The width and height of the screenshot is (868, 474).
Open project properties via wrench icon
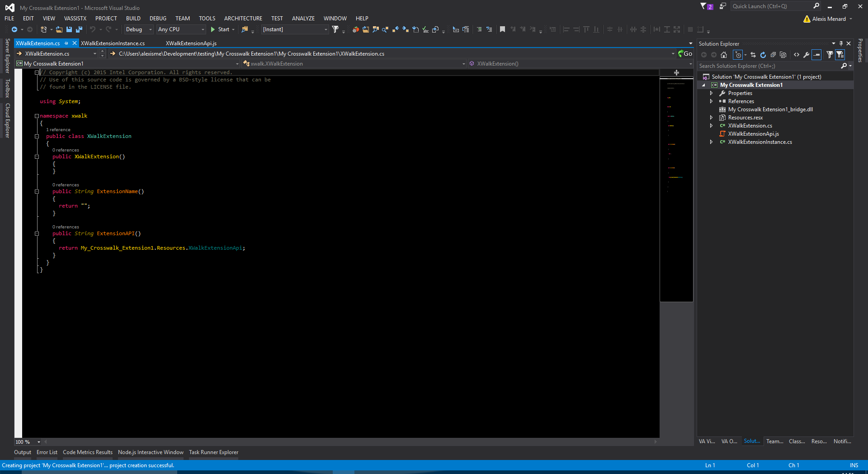(x=806, y=55)
